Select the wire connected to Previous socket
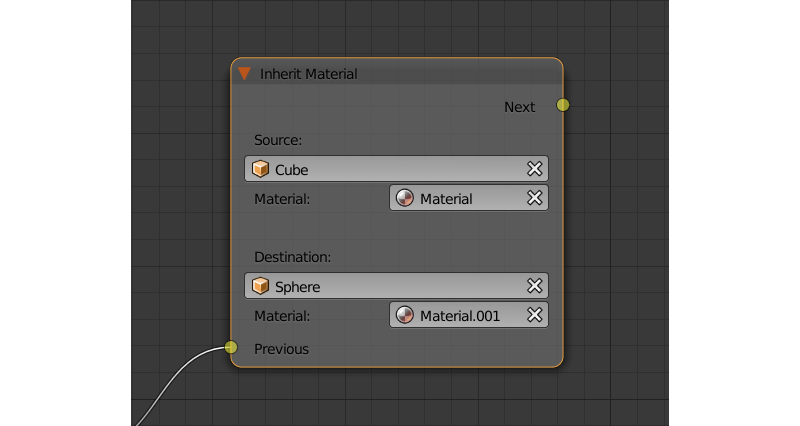The height and width of the screenshot is (426, 800). tap(170, 383)
